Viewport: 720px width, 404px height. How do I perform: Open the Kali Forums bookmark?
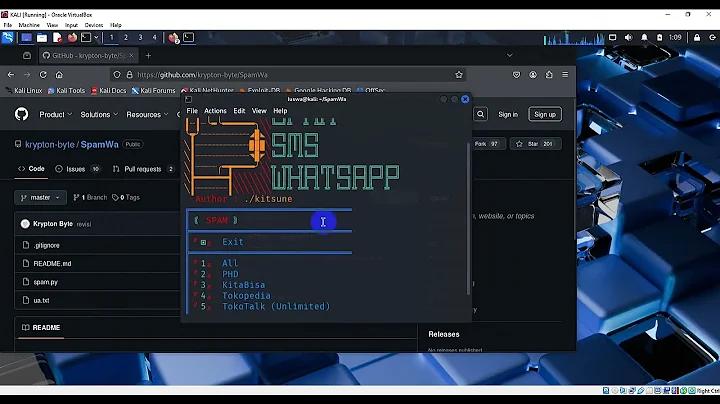(153, 90)
